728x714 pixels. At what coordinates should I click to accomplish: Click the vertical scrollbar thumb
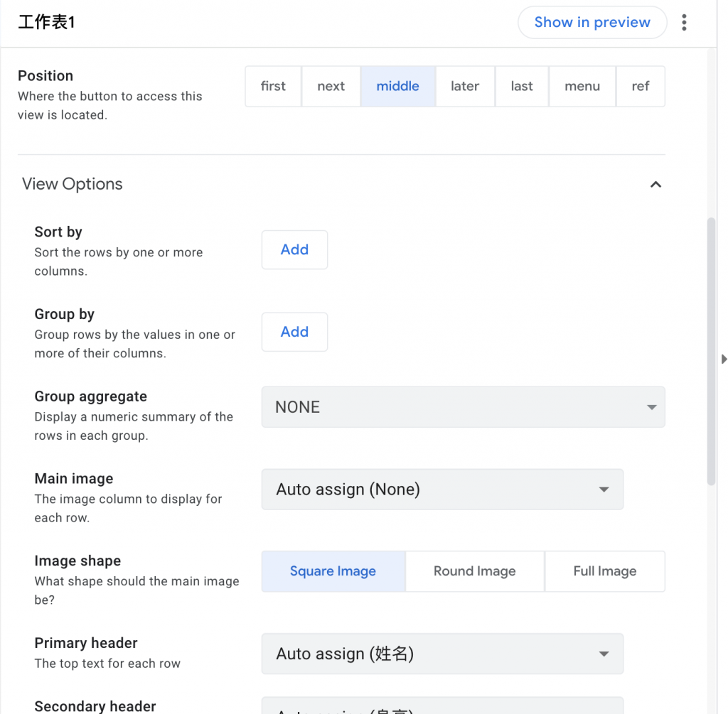point(711,352)
